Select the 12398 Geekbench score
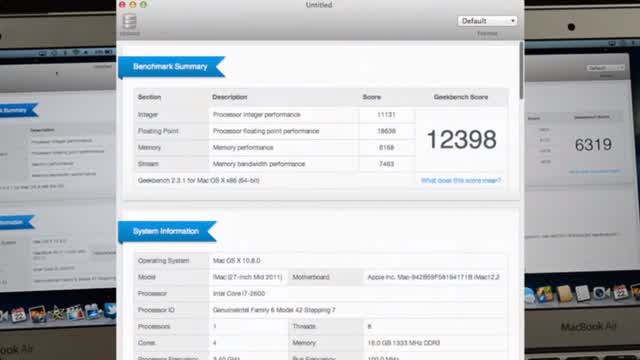640x360 pixels. tap(461, 140)
